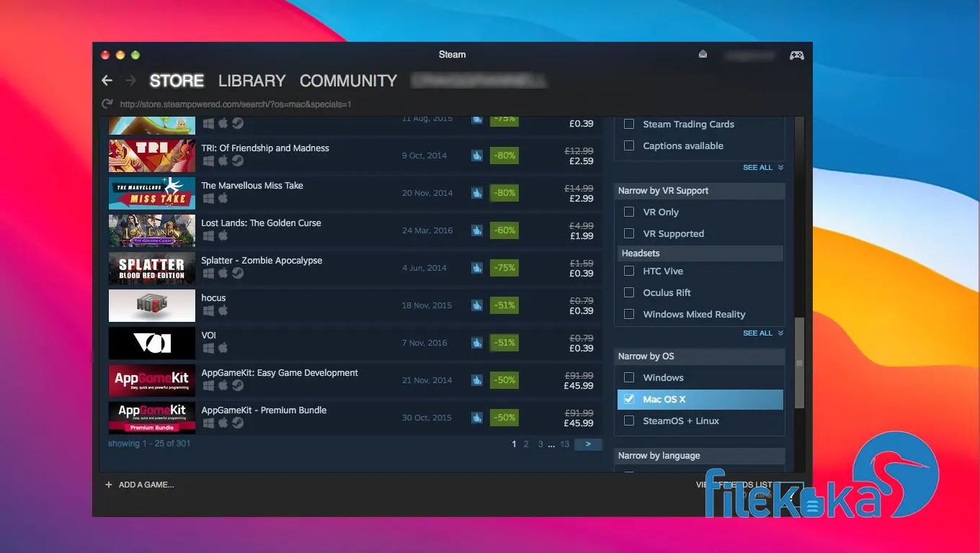Click thumbs-up review icon for Miss Take
This screenshot has height=553, width=980.
point(476,193)
